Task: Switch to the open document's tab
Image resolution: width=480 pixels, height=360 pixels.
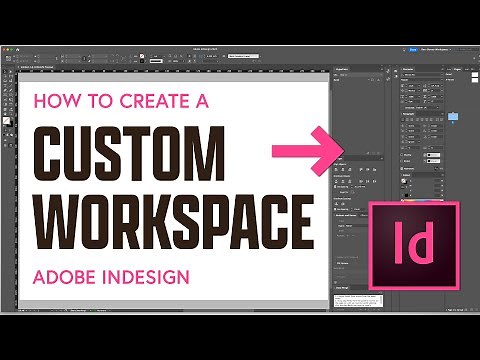Action: [37, 67]
